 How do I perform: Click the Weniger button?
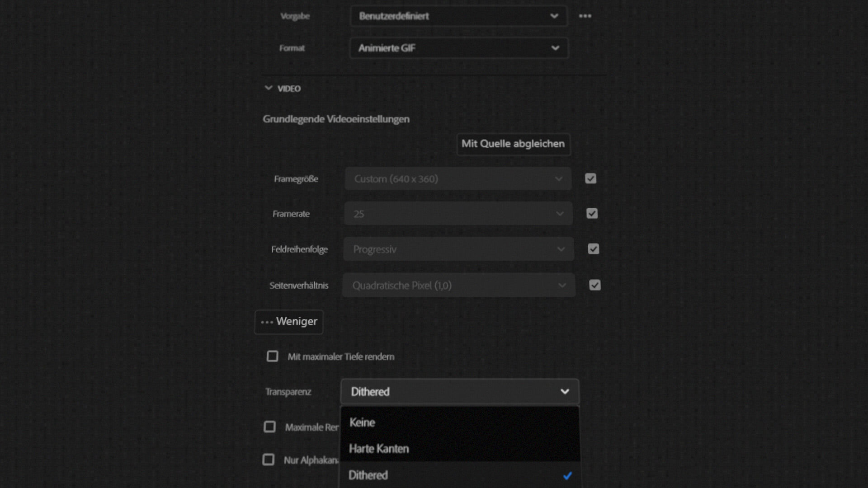[289, 322]
